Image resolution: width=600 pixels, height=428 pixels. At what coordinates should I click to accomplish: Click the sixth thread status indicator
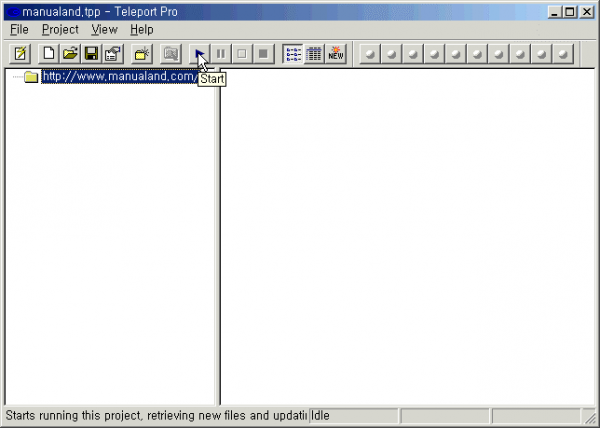click(x=477, y=54)
